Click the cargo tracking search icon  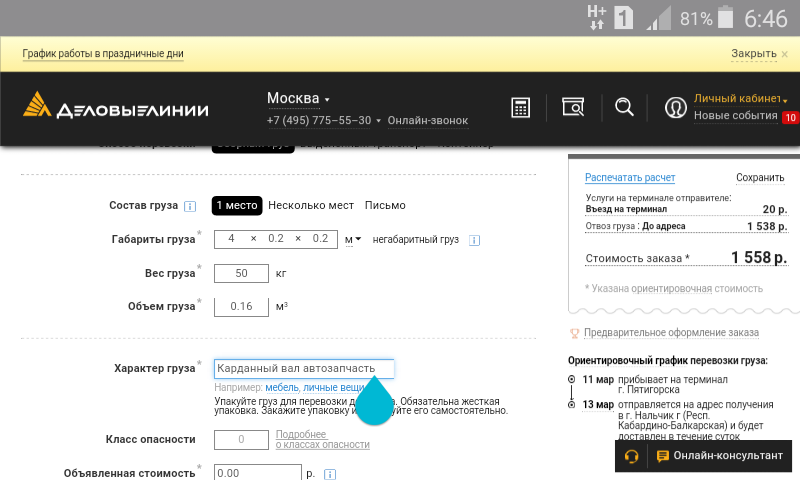click(x=572, y=108)
